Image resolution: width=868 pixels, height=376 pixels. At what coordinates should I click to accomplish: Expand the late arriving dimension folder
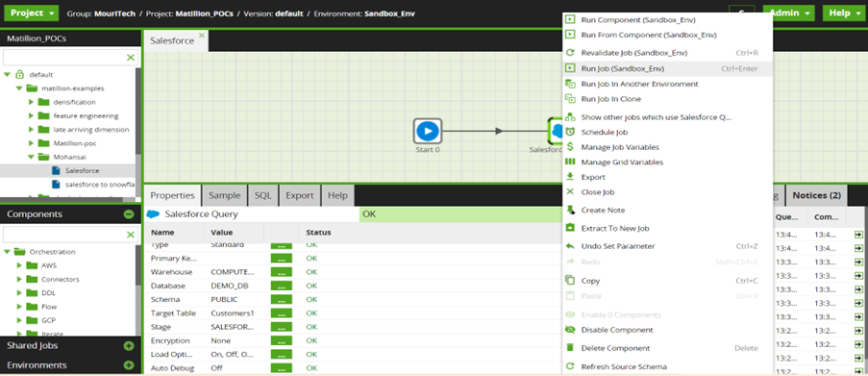32,130
